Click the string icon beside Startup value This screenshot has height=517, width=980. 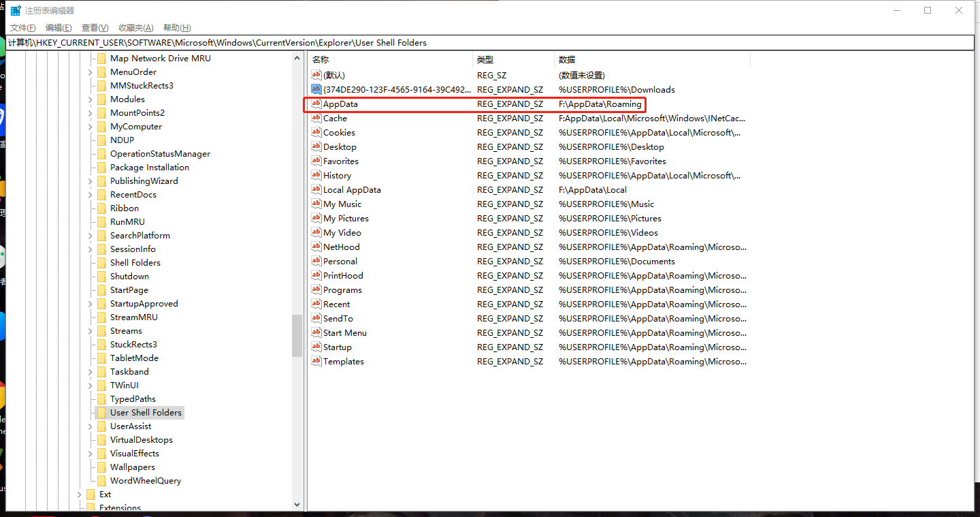(316, 347)
